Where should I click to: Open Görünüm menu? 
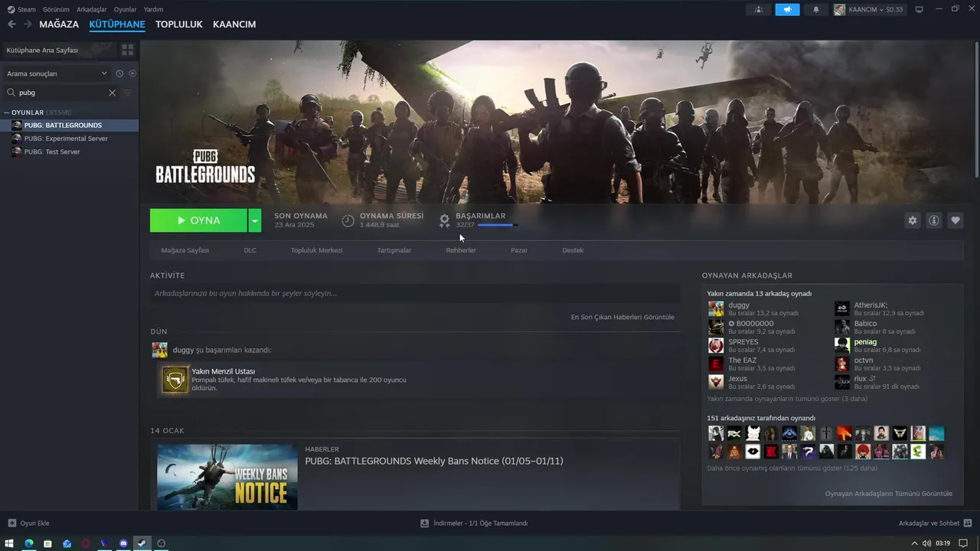click(x=56, y=9)
